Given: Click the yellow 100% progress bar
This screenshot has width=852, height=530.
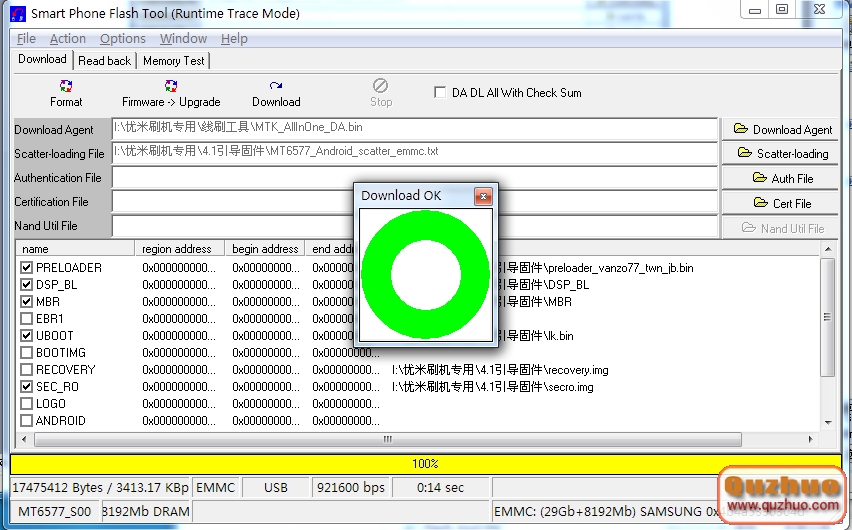Looking at the screenshot, I should (x=425, y=464).
